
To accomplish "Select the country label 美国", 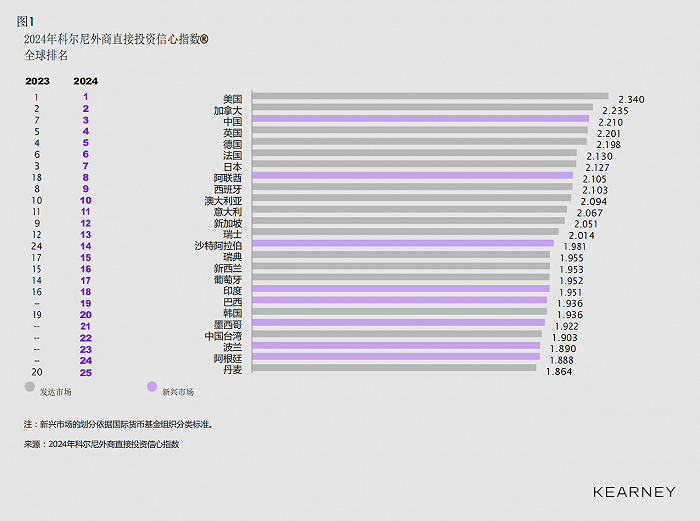I will [233, 99].
